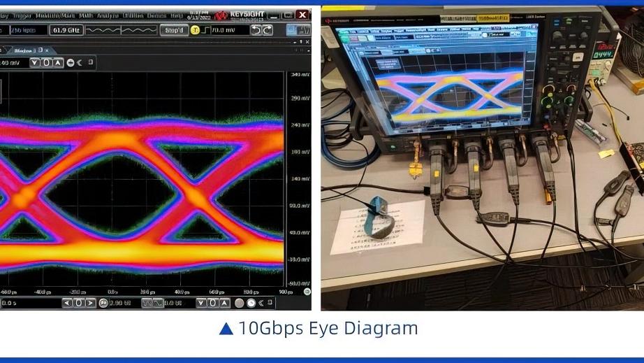
Task: Edit the mV vertical scale field
Action: (x=14, y=62)
